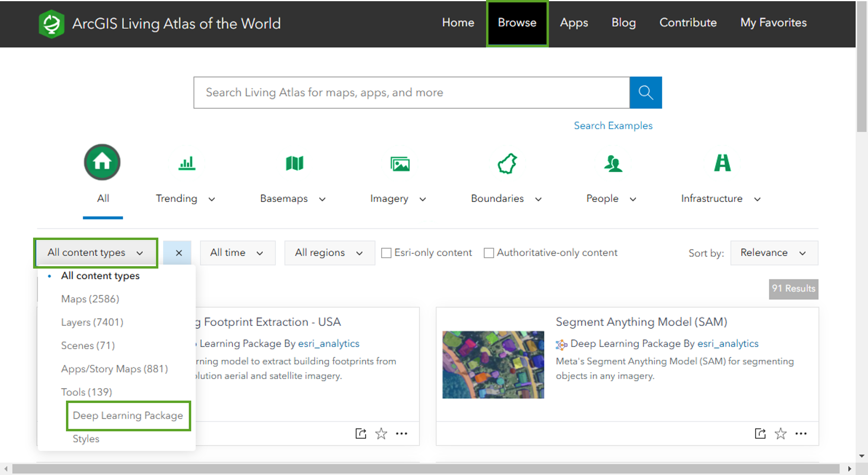Clear filter with the X button
The image size is (868, 475).
pos(178,253)
